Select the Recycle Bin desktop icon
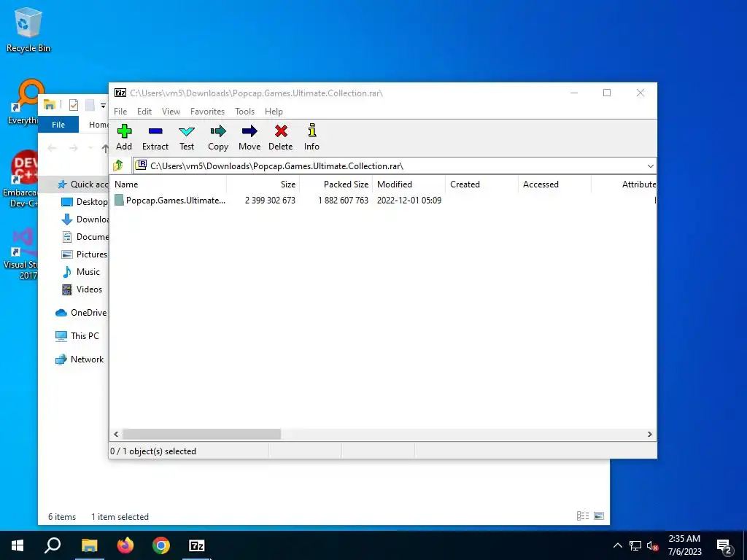This screenshot has height=560, width=747. click(28, 29)
